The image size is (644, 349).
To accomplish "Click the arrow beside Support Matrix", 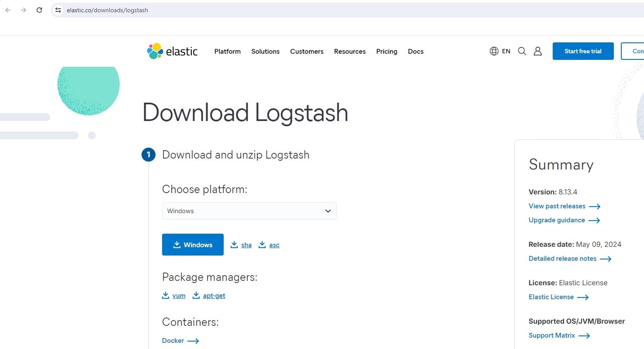I will pyautogui.click(x=584, y=336).
